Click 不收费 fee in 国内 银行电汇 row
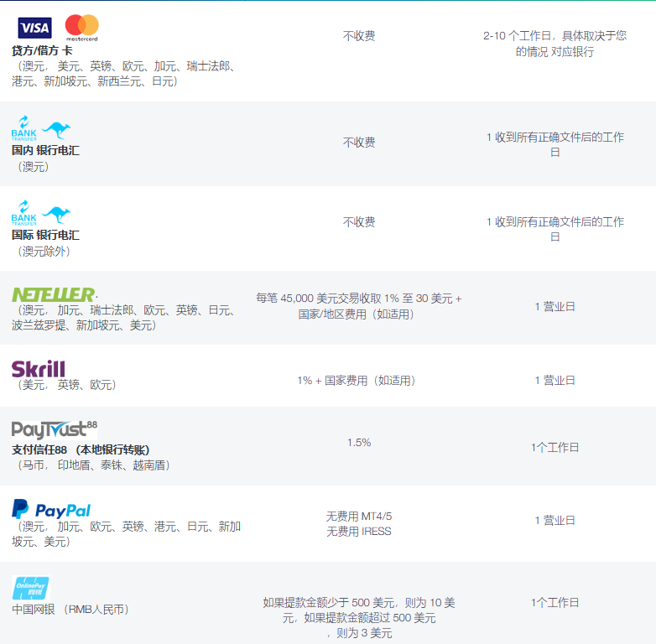The width and height of the screenshot is (656, 644). point(359,143)
